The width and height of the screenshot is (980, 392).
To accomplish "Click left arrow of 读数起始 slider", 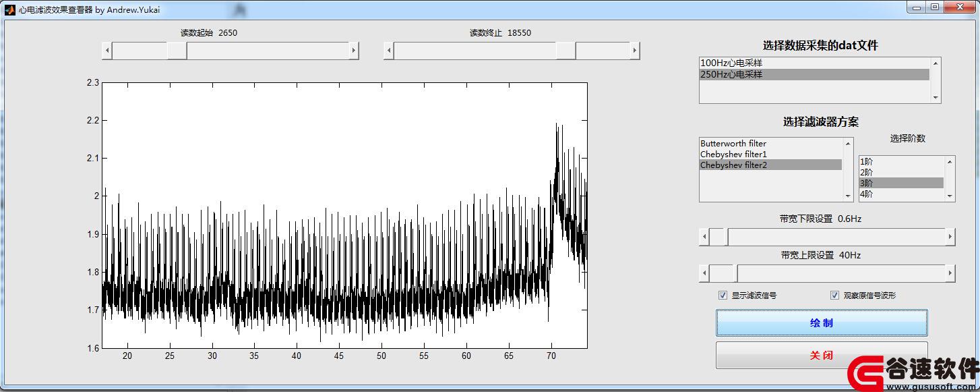I will pyautogui.click(x=106, y=51).
